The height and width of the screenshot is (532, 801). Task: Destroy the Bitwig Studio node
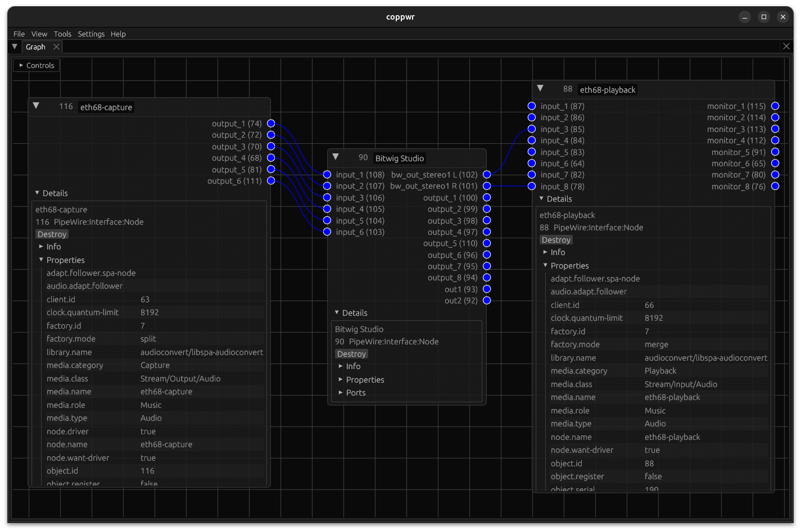[x=351, y=354]
